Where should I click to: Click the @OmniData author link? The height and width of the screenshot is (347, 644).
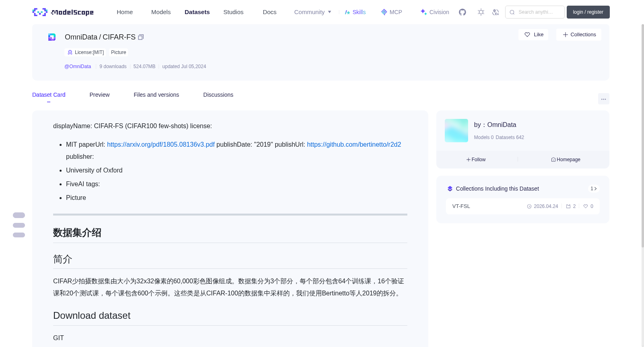pos(78,66)
